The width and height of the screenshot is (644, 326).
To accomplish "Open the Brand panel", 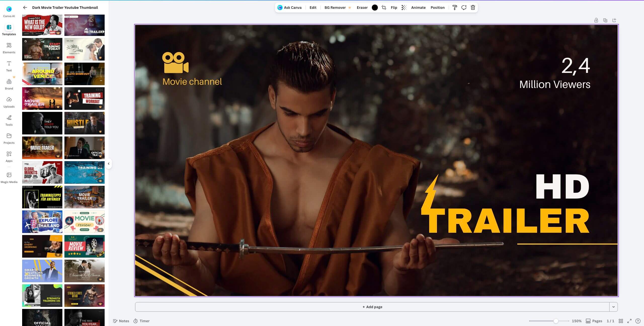I will click(x=9, y=84).
